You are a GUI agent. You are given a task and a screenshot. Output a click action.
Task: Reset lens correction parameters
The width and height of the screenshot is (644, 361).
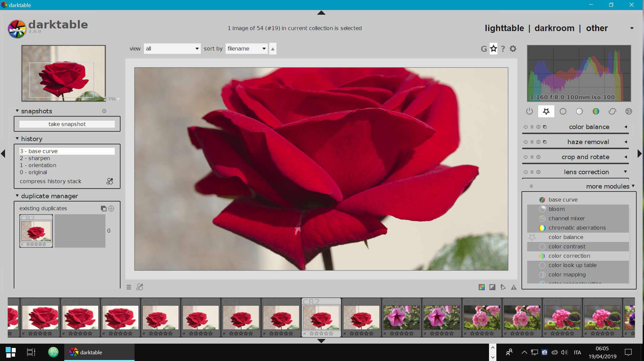[538, 172]
